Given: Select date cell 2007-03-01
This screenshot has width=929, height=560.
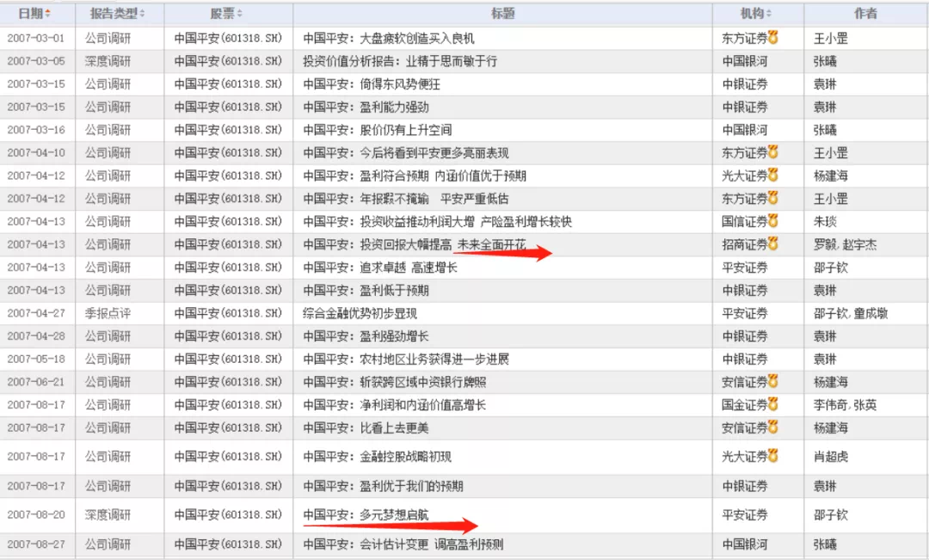Looking at the screenshot, I should click(35, 38).
